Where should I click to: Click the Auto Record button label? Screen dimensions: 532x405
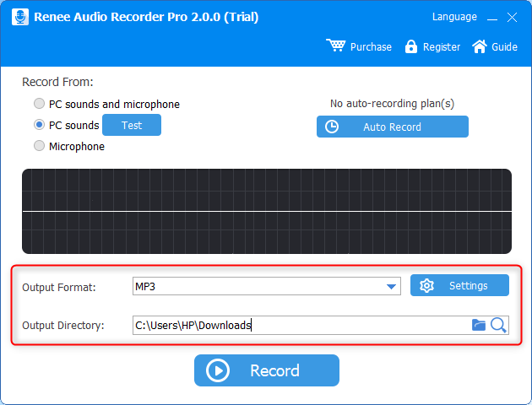[392, 127]
